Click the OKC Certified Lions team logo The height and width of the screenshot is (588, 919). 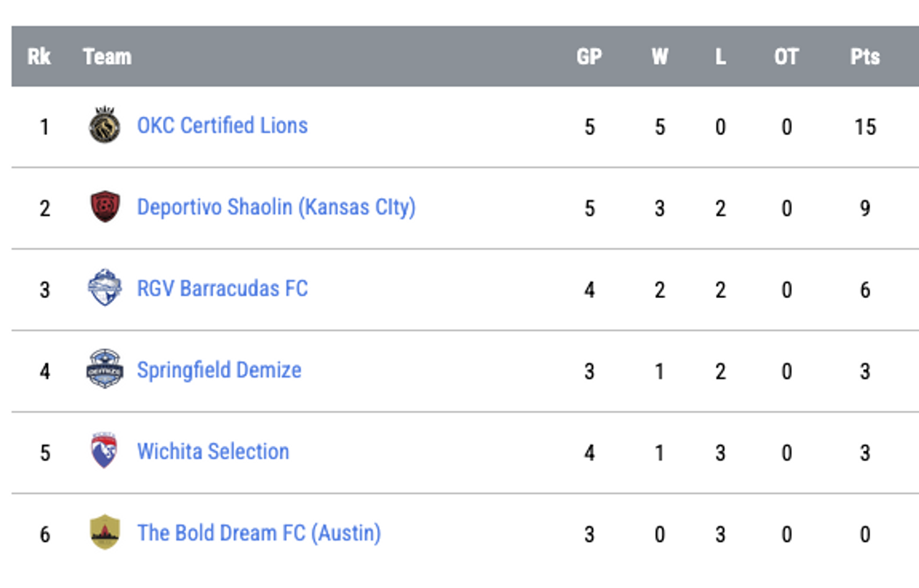(x=104, y=126)
